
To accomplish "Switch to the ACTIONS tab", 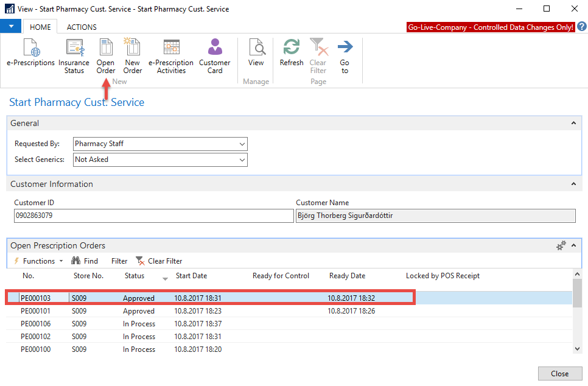I will (x=82, y=27).
